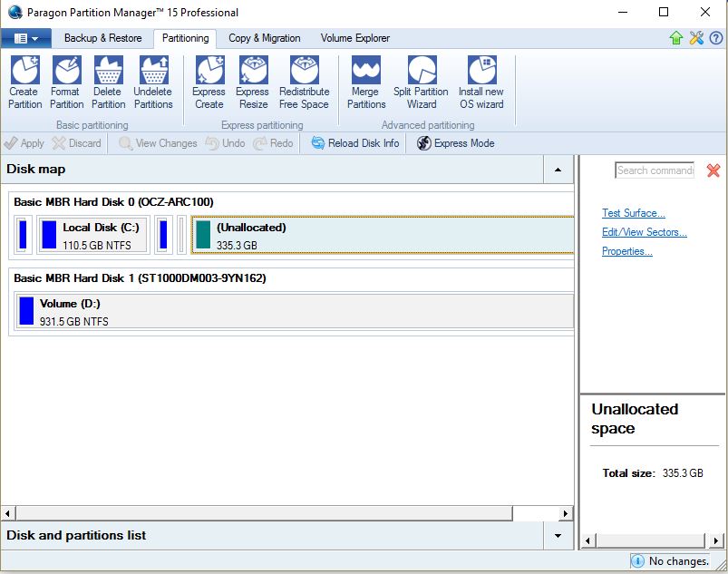
Task: Select the Local Disk (C:) partition
Action: tap(93, 235)
